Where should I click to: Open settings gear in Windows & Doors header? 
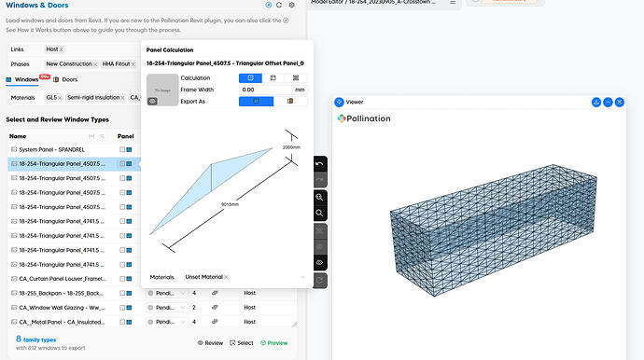click(x=291, y=5)
